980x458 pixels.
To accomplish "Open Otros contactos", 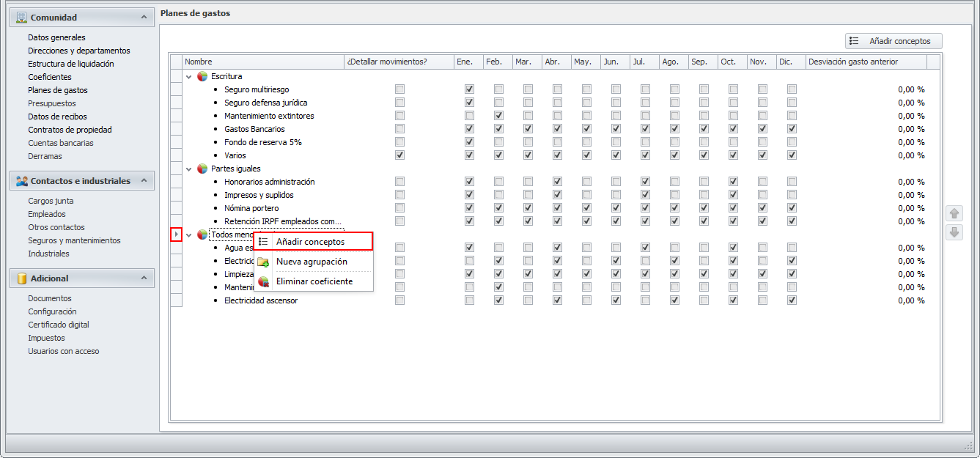I will (56, 227).
